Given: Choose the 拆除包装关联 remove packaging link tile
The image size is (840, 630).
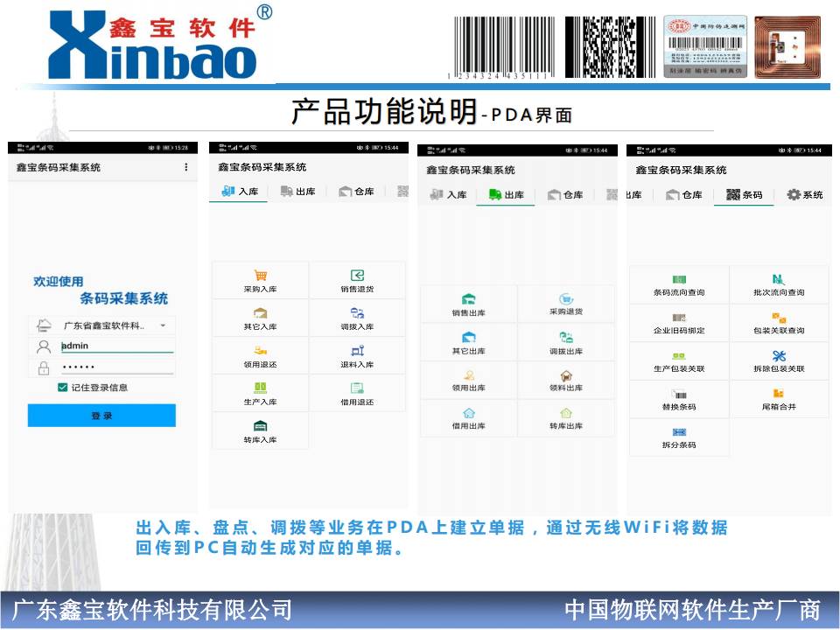Looking at the screenshot, I should pos(780,361).
